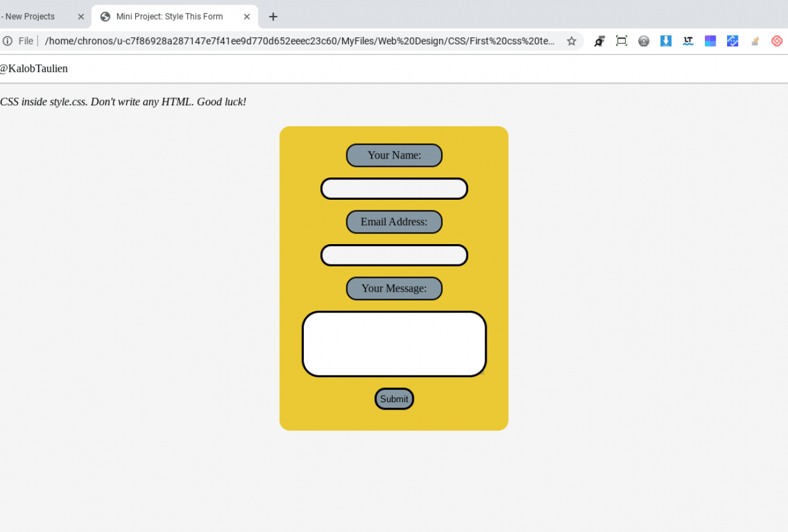Click the purple-and-blue squares extension icon

(710, 41)
